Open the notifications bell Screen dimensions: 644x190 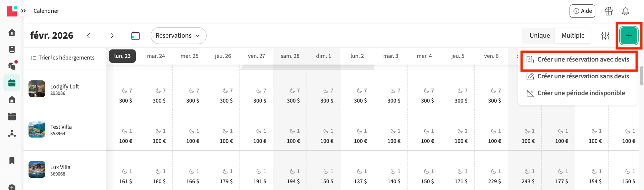tap(625, 11)
